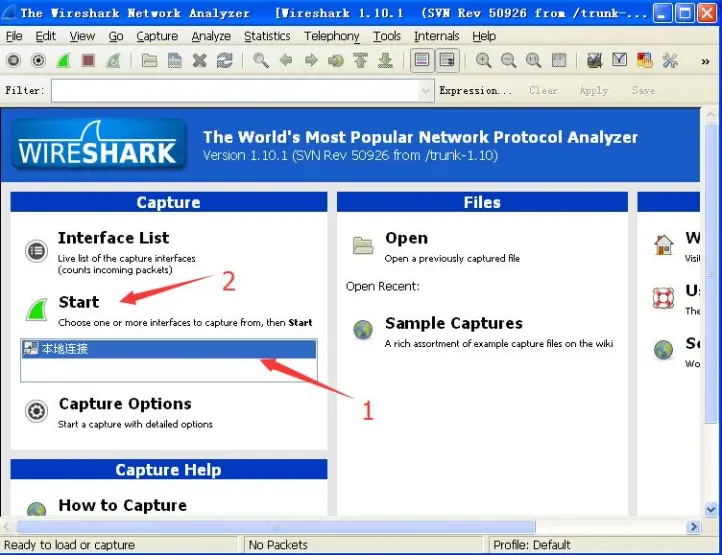Image resolution: width=722 pixels, height=555 pixels.
Task: Click the folder icon beside Open
Action: [363, 245]
